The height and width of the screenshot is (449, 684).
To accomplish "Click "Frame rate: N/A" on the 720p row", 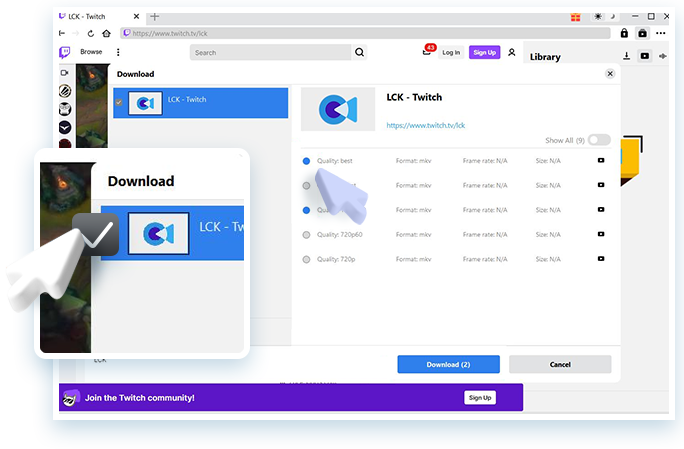I will click(x=485, y=259).
